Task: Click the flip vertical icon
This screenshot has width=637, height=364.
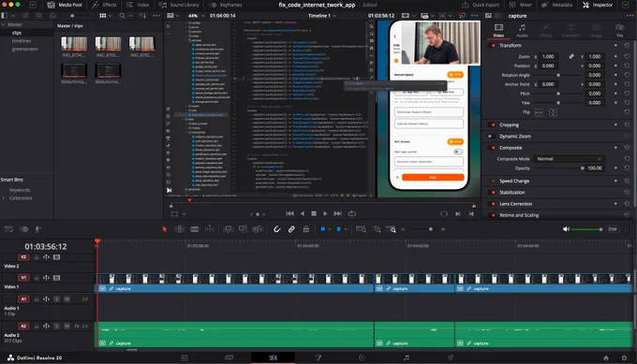Action: coord(553,112)
